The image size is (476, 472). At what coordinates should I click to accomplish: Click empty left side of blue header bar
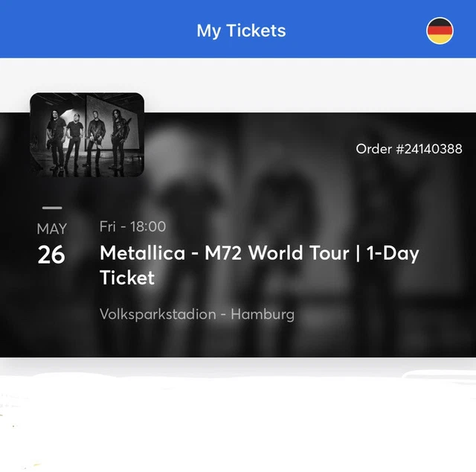74,31
